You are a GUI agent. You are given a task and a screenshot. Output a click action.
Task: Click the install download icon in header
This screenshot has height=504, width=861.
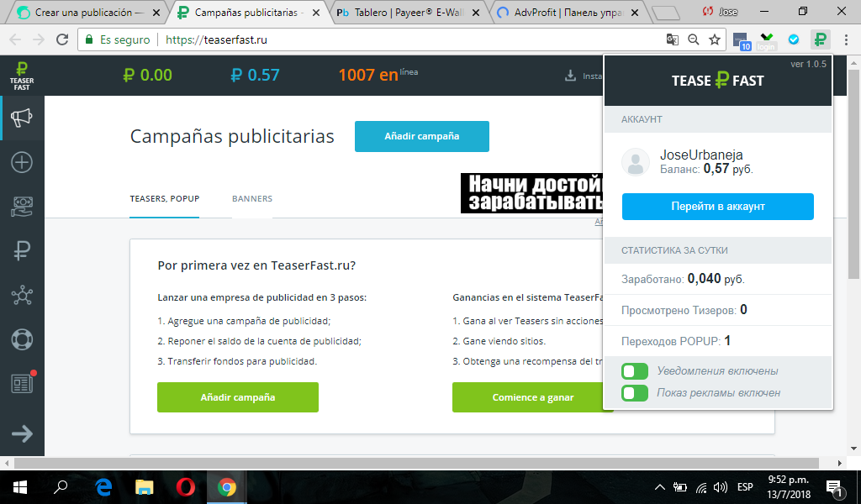coord(571,76)
